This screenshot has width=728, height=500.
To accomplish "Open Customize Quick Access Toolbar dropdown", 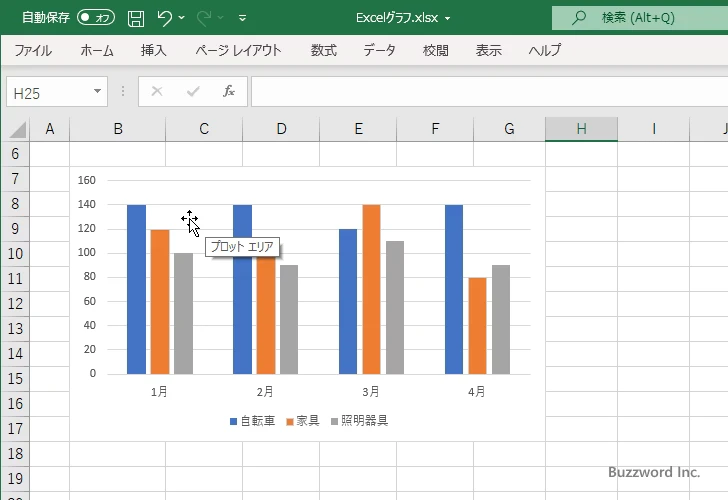I will (x=242, y=18).
